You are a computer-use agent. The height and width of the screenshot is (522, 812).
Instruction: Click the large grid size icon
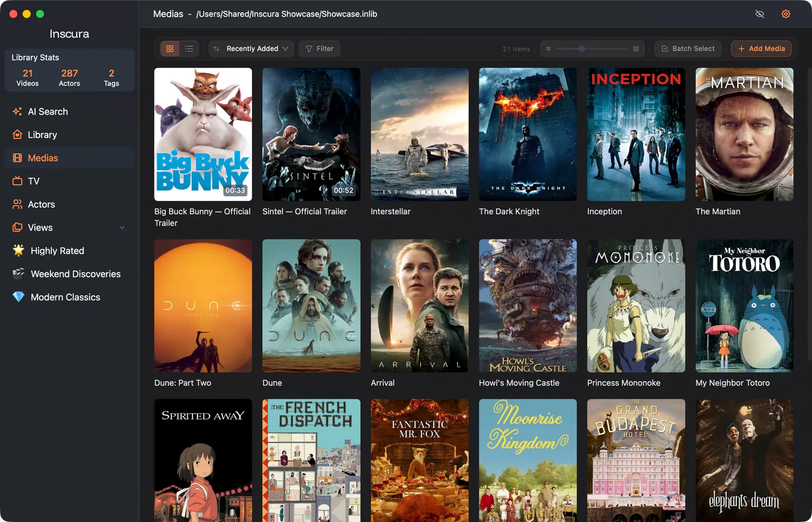pos(636,49)
